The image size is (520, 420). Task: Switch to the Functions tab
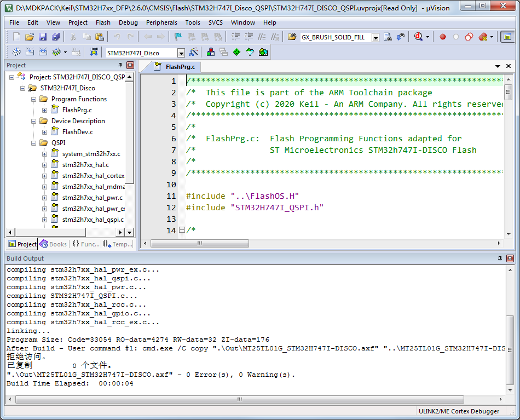coord(86,244)
